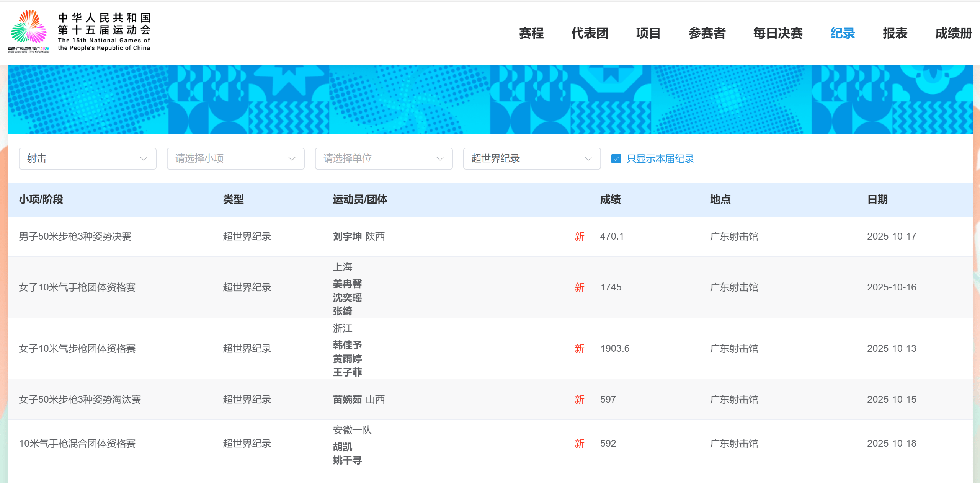Expand the 超世界纪录 record type dropdown
The image size is (980, 483).
pyautogui.click(x=532, y=158)
